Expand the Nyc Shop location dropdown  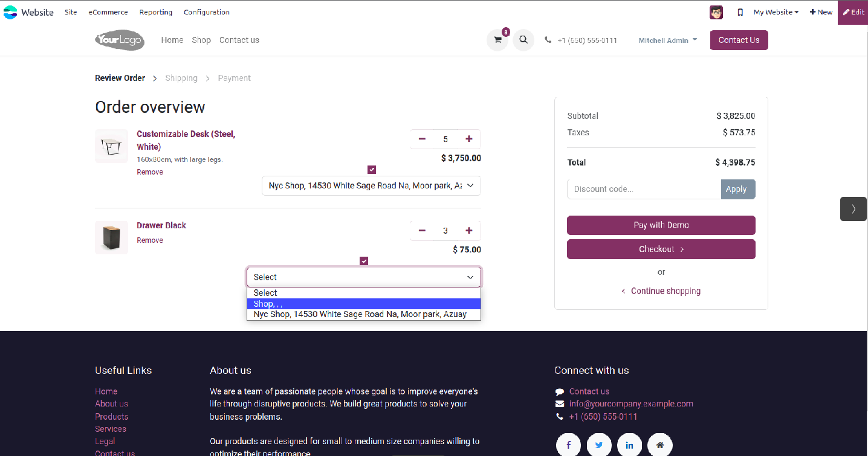pos(371,186)
